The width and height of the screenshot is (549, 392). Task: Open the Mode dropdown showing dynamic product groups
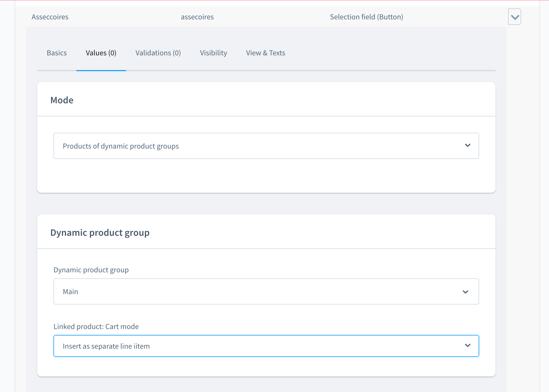pos(266,146)
